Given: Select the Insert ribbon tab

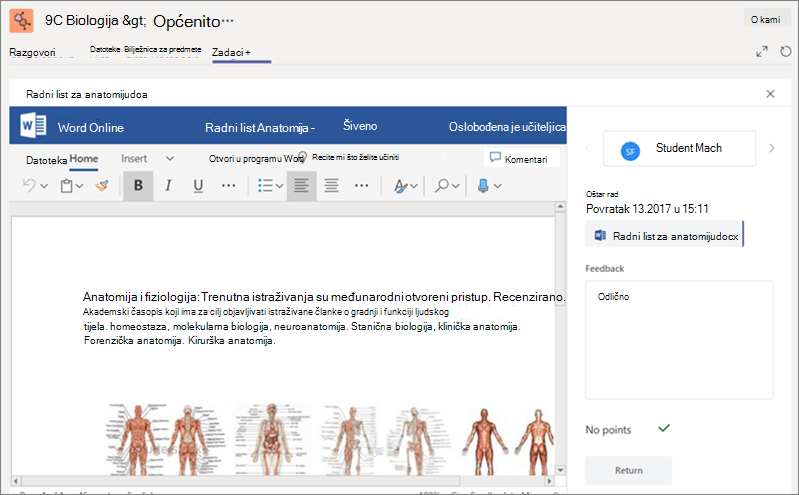Looking at the screenshot, I should pos(134,159).
